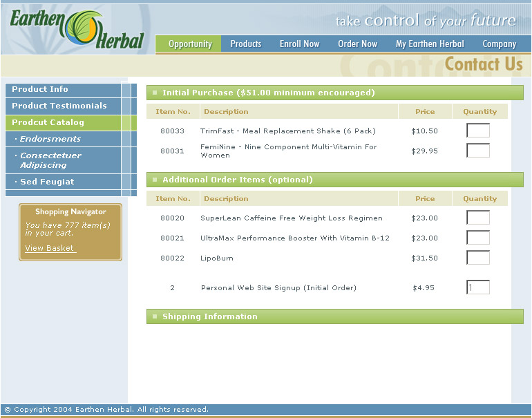Click the Quantity header under Additional Order Items
This screenshot has height=418, width=532.
click(479, 199)
